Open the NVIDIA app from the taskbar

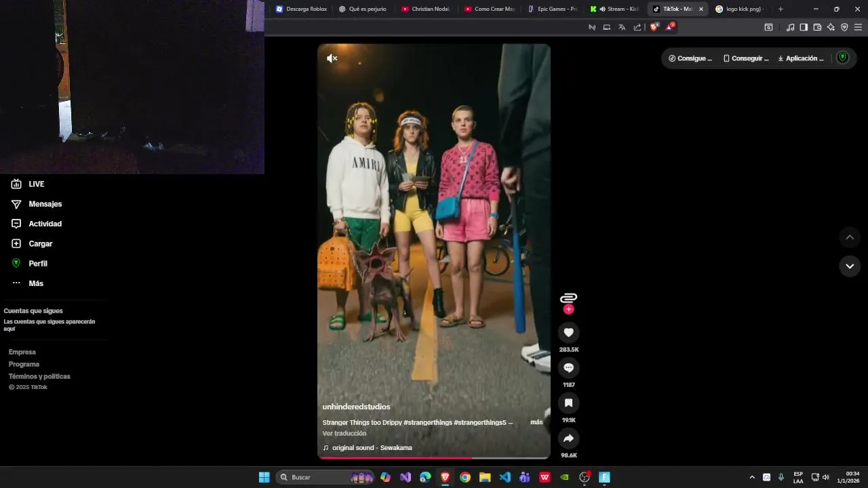click(x=564, y=477)
